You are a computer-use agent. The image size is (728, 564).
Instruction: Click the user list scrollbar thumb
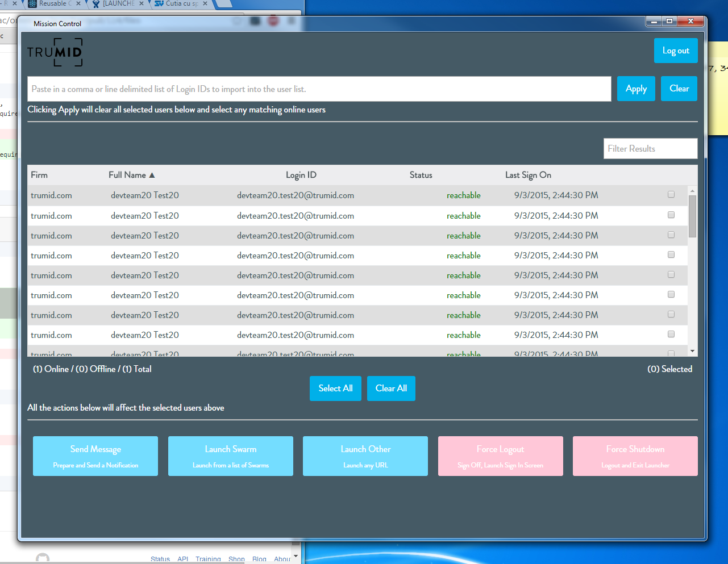692,216
